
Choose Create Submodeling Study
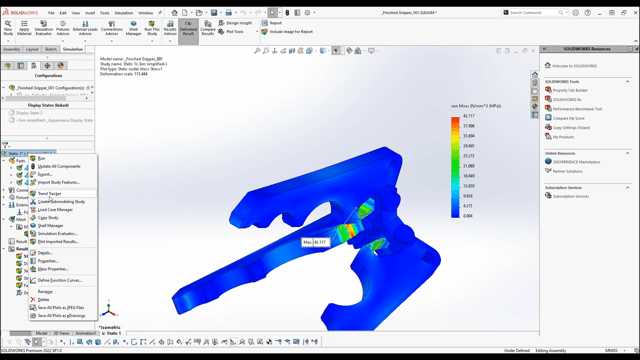tap(63, 202)
